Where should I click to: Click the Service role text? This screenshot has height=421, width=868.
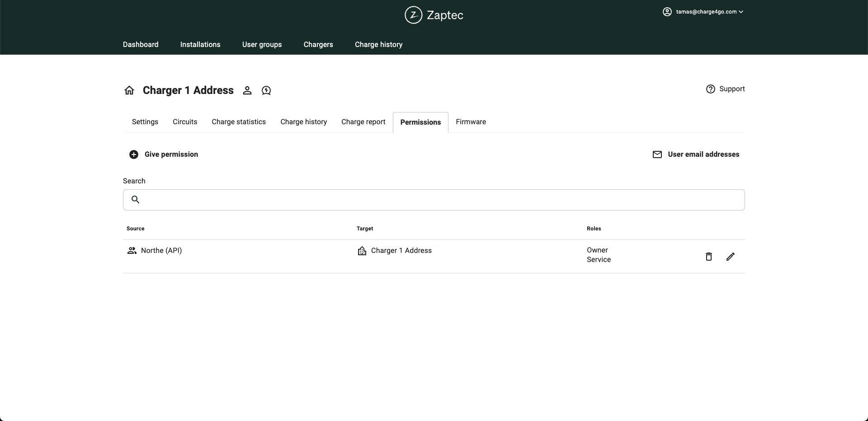599,260
